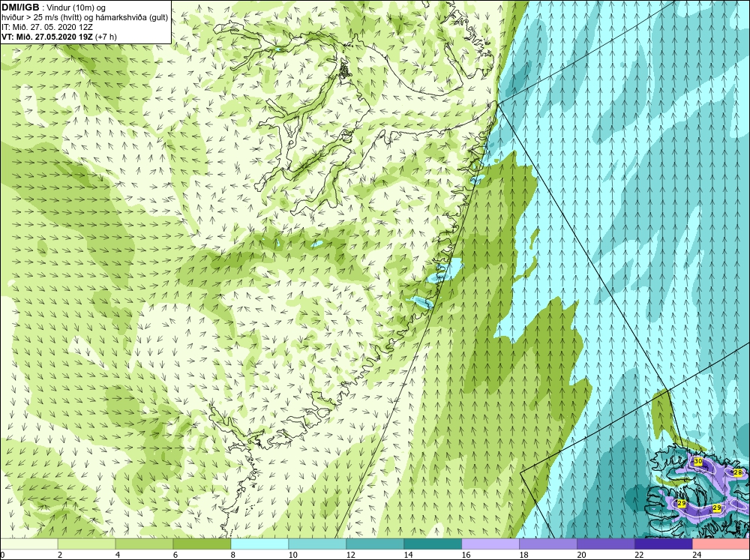Click the 'IT: Mið. 27. 05. 2020 12Z' line
This screenshot has height=560, width=750.
[x=46, y=27]
